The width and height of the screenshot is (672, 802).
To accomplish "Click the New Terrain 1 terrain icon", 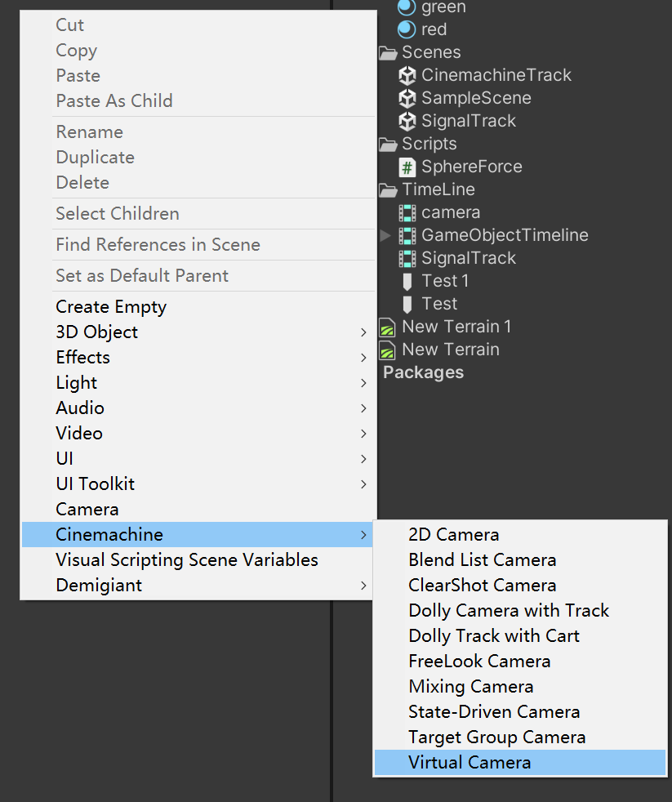I will coord(387,327).
